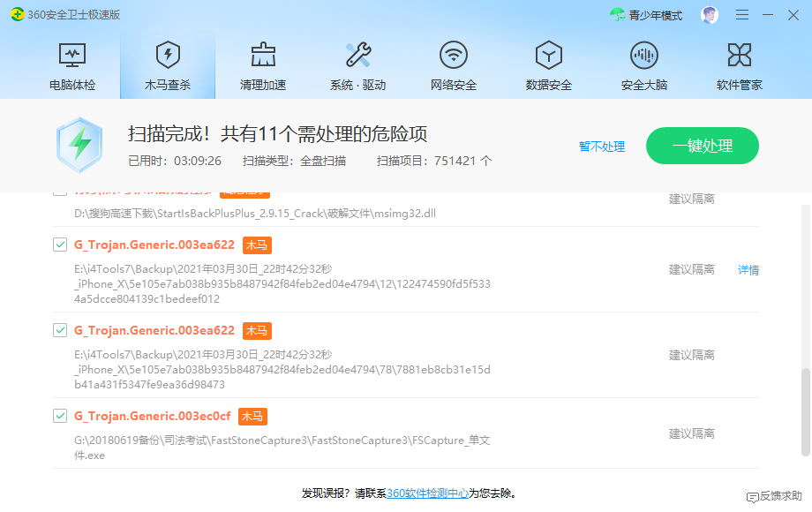Screen dimensions: 812x512
Task: Click the green umbrella 青少年模式 icon
Action: pos(617,15)
